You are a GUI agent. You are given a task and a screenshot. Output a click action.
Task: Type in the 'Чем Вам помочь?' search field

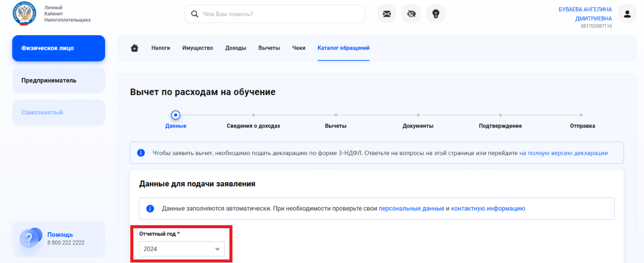tap(275, 14)
